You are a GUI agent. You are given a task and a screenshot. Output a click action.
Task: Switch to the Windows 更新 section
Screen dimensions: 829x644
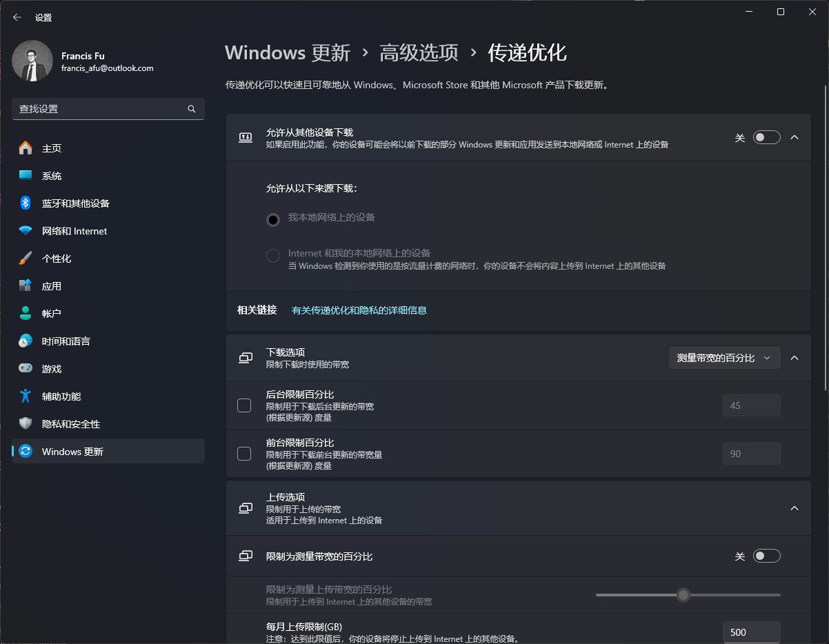point(52,450)
